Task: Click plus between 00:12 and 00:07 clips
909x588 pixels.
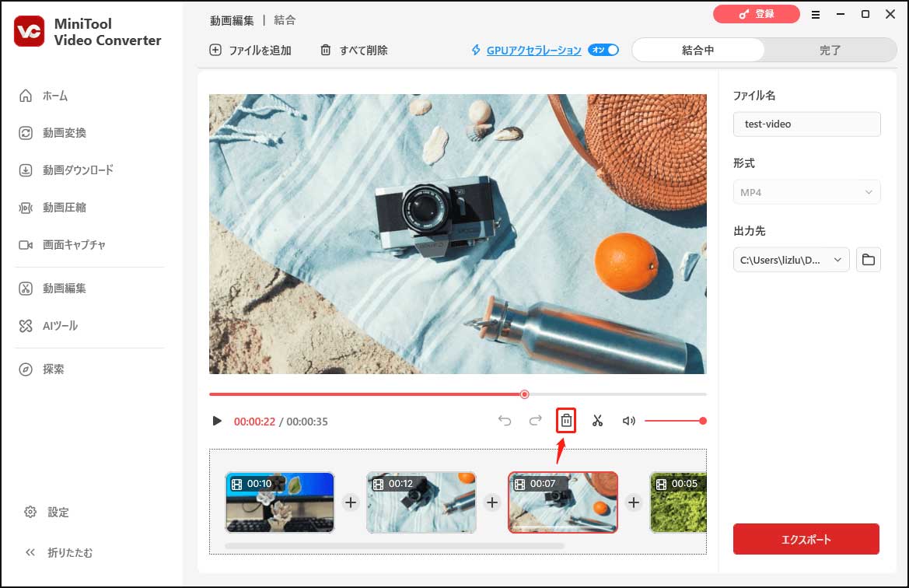Action: [x=492, y=502]
